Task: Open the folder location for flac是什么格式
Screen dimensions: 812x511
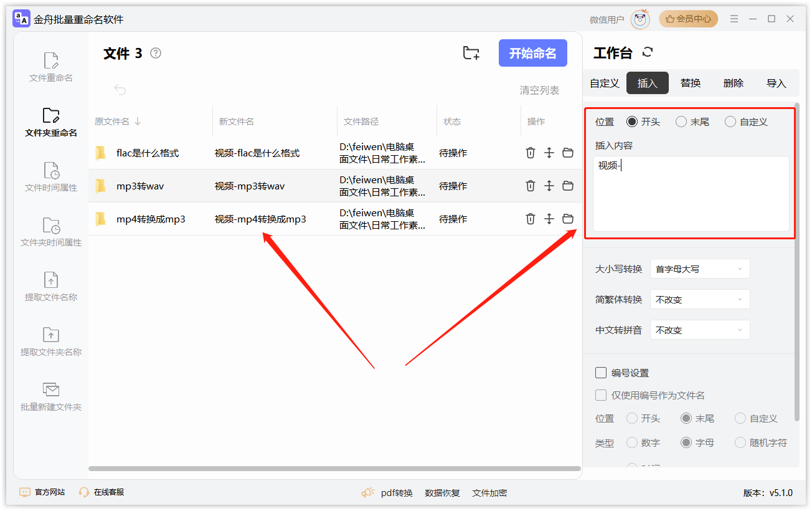Action: (567, 153)
